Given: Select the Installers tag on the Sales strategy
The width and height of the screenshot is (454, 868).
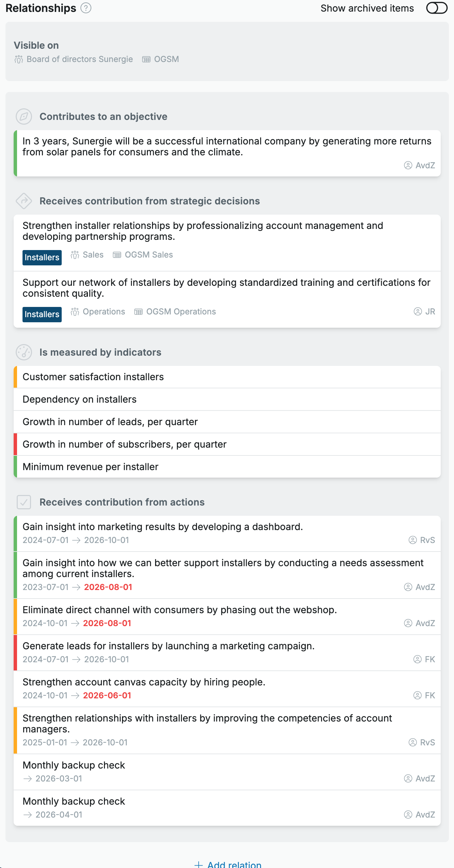Looking at the screenshot, I should point(42,257).
